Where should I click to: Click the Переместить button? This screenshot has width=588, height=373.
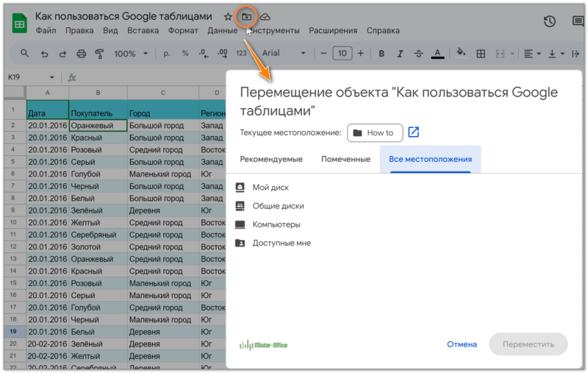[528, 344]
